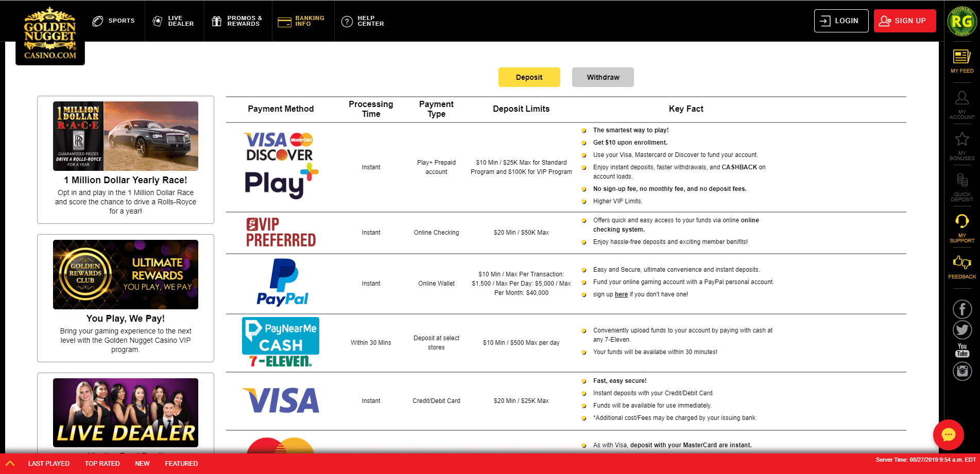980x474 pixels.
Task: Click '1 Million Dollar Yearly Race!' heading
Action: pos(126,180)
